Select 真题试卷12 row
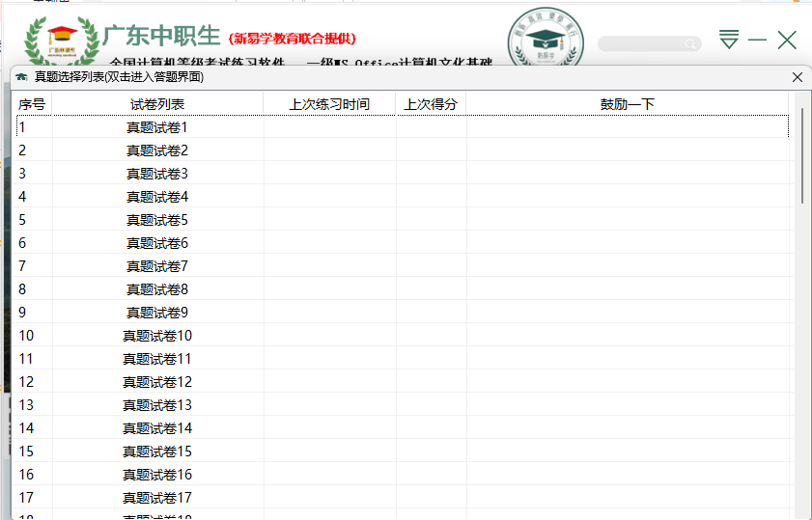 [x=403, y=382]
